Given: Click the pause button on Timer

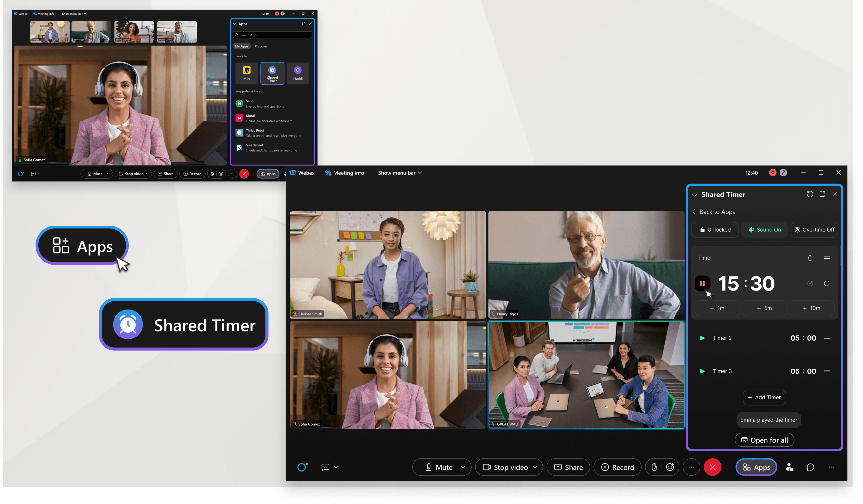Looking at the screenshot, I should 703,283.
